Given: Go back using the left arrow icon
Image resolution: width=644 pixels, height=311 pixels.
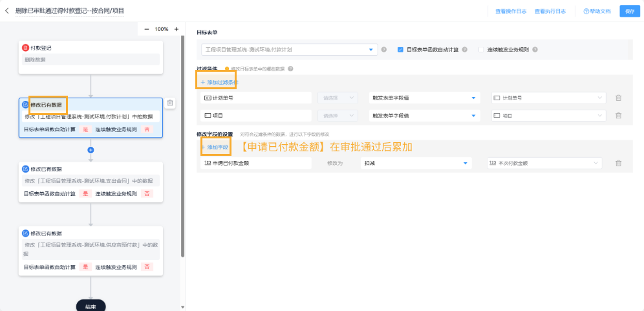Looking at the screenshot, I should tap(6, 11).
